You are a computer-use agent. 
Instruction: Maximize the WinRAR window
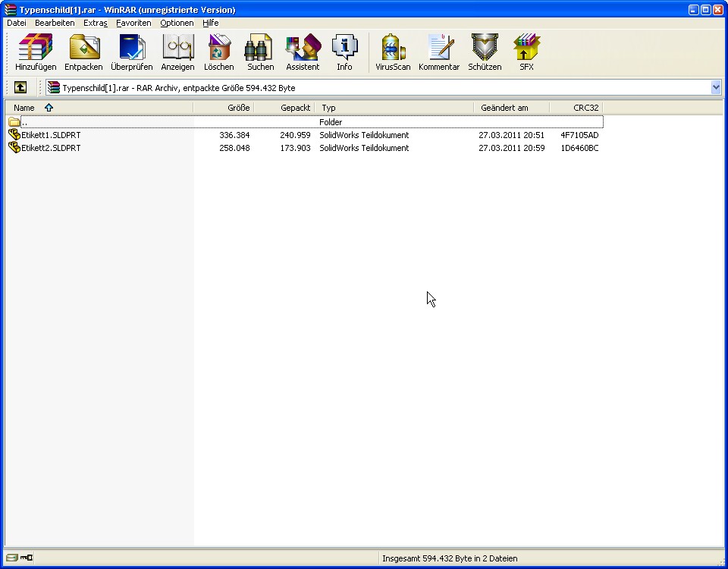(x=706, y=10)
